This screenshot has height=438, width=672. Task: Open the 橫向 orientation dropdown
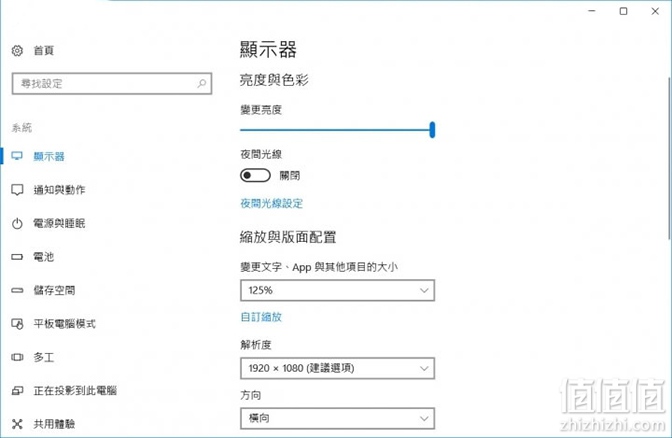click(337, 418)
